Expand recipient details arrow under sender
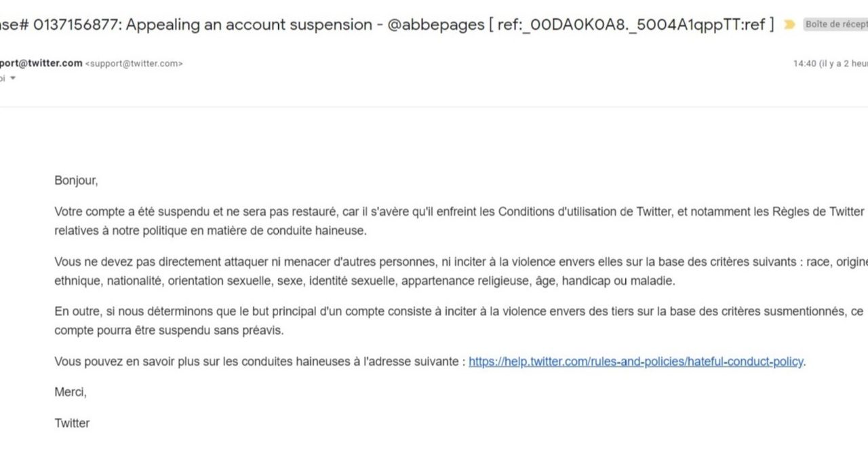The height and width of the screenshot is (466, 868). tap(12, 78)
